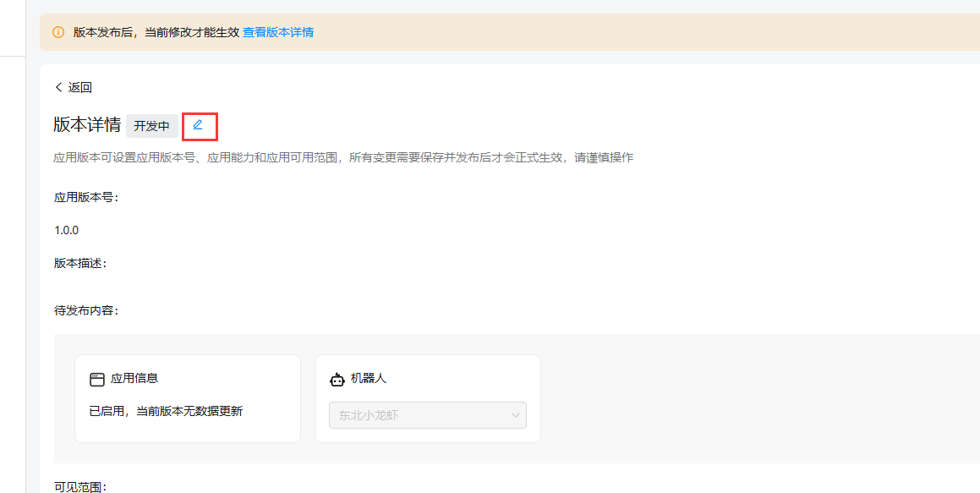
Task: Go back using the 返回 text
Action: [x=80, y=87]
